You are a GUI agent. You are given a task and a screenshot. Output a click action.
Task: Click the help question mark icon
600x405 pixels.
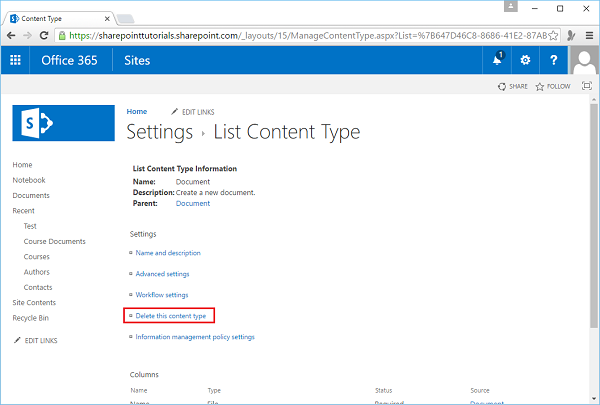click(554, 60)
